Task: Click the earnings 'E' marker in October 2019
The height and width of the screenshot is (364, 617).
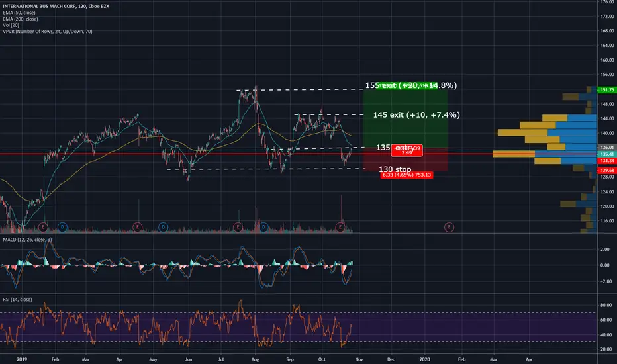Action: click(x=340, y=227)
